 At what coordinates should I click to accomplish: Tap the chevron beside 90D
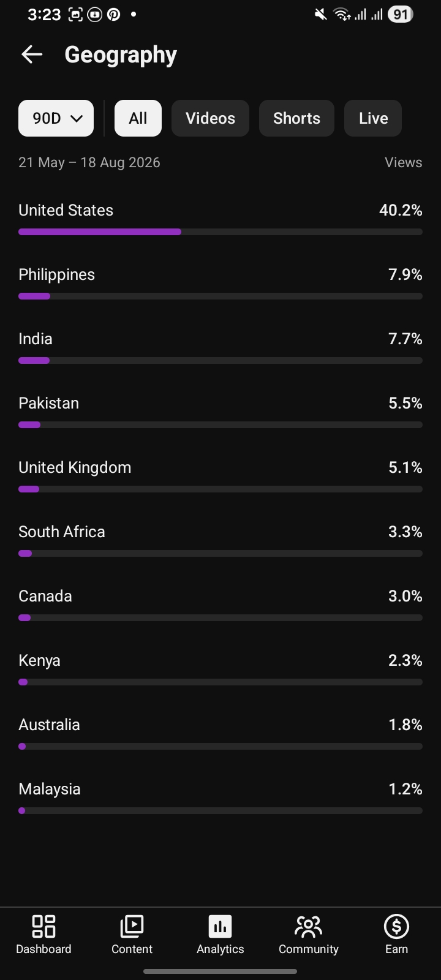pos(77,118)
